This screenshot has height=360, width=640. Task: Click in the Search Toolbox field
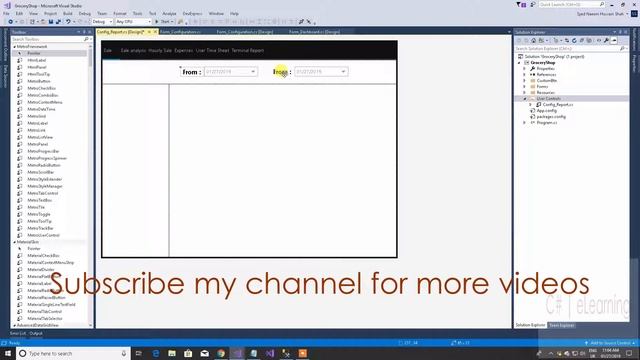[48, 39]
